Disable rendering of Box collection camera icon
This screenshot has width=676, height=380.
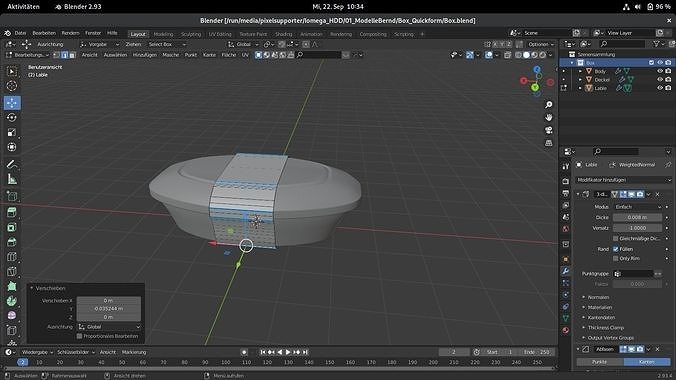pyautogui.click(x=668, y=63)
